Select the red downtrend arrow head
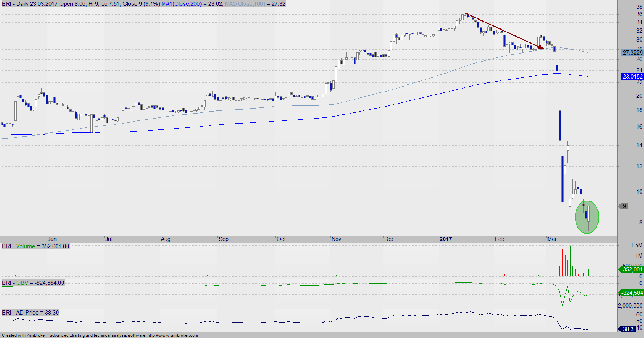 click(541, 47)
